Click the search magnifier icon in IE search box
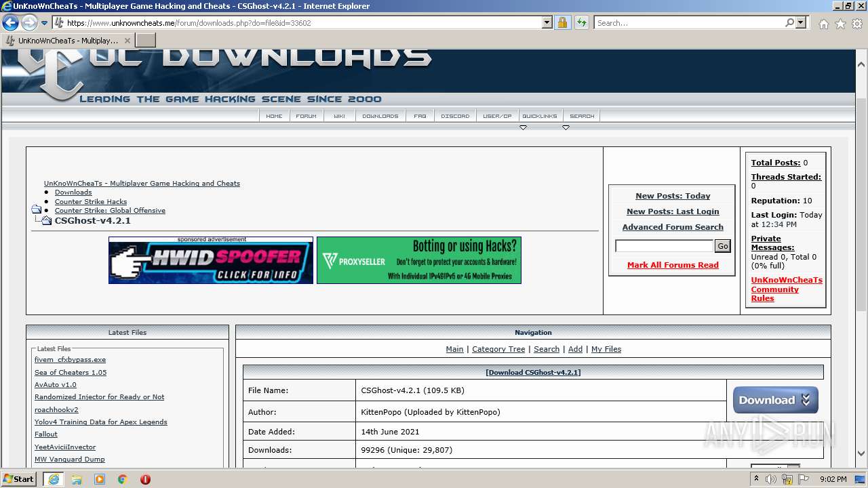 tap(789, 22)
